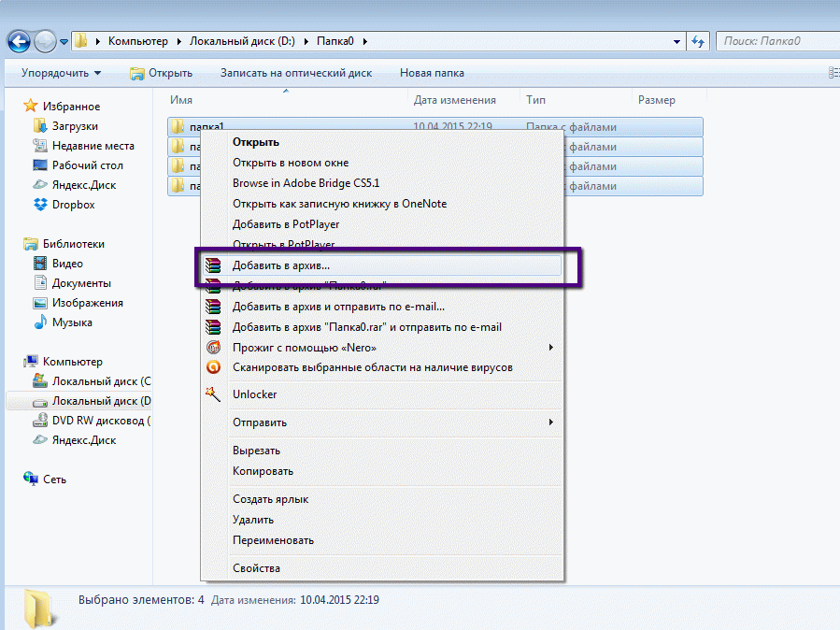Choose Копировать in context menu
The image size is (840, 630).
(263, 471)
